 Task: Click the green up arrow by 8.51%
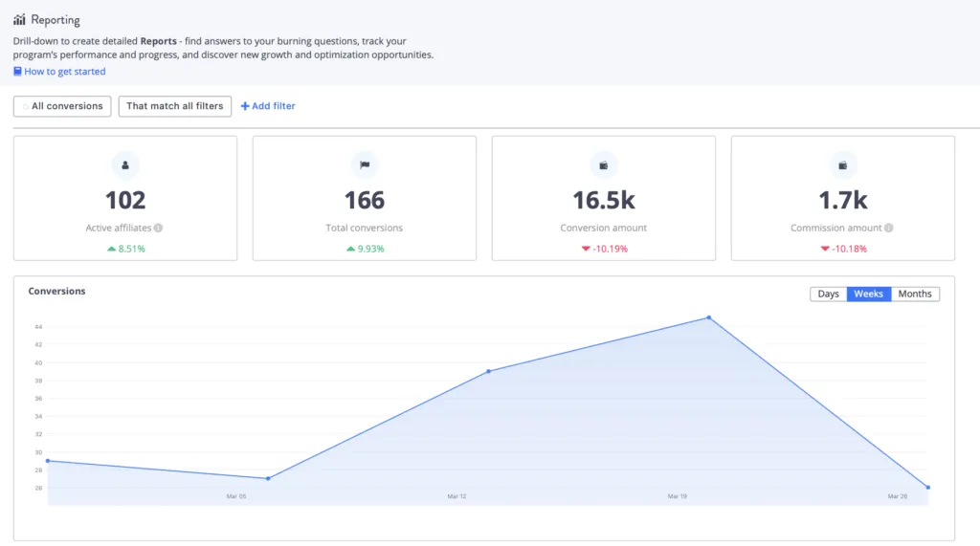tap(111, 249)
